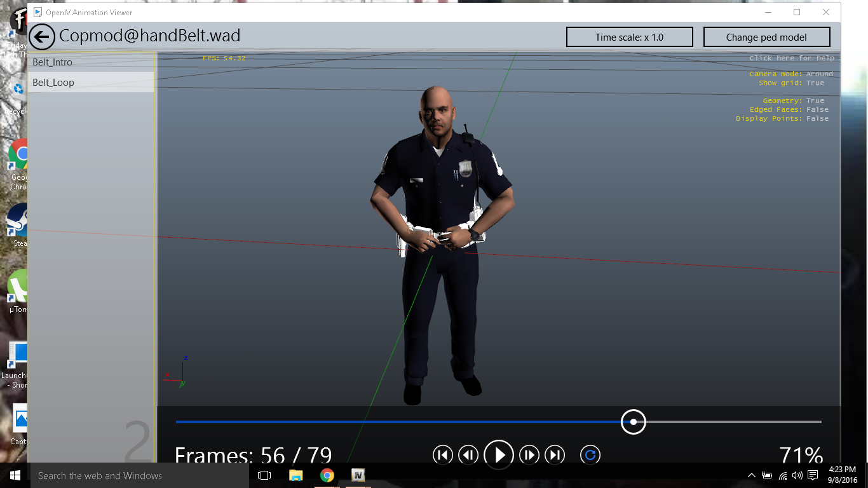Open Chrome from the taskbar

[x=327, y=475]
